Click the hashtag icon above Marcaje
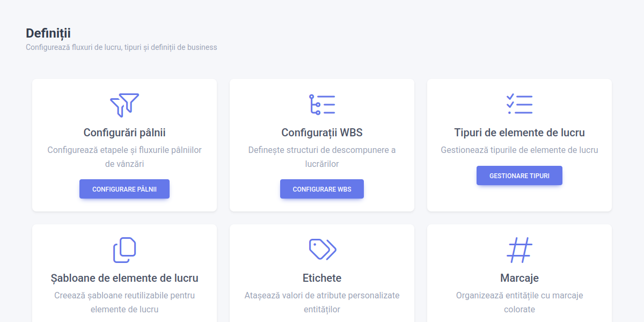The image size is (644, 322). (519, 250)
